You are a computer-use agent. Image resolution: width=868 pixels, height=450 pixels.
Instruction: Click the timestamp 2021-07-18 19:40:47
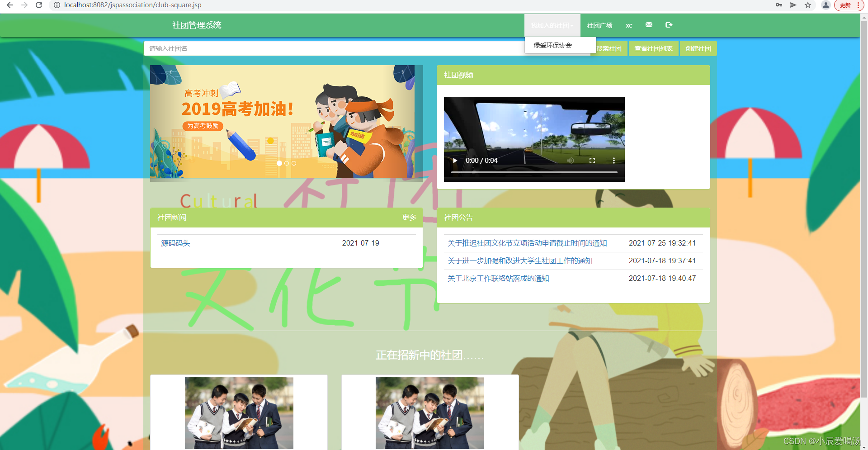662,279
